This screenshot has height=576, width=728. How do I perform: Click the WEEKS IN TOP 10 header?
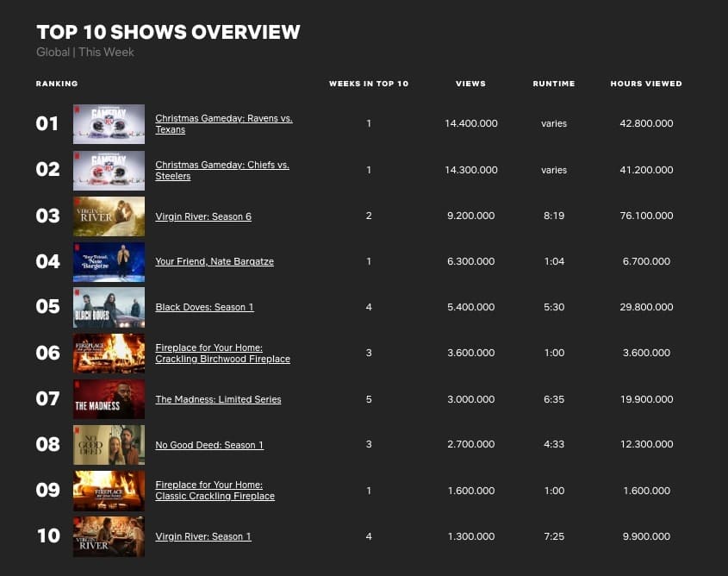[369, 84]
